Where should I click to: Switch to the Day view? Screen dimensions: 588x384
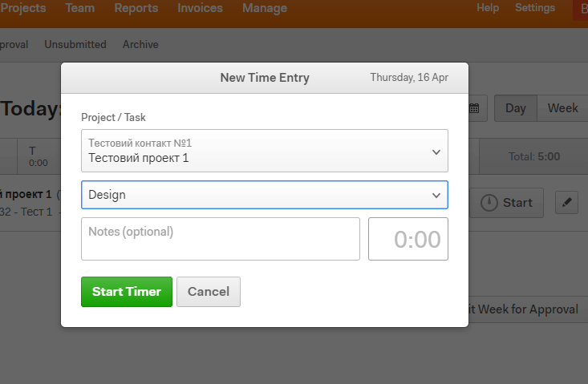[x=516, y=108]
